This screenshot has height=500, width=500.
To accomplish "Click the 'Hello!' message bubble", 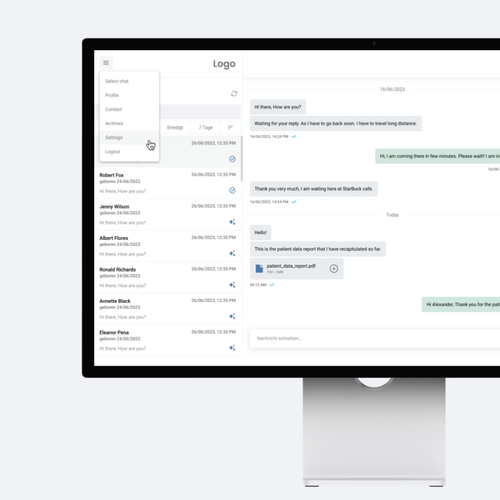I will 261,232.
